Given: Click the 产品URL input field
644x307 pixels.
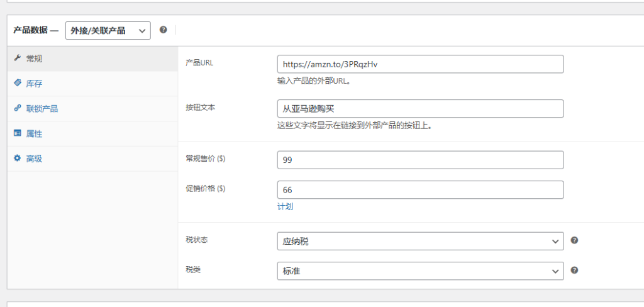Looking at the screenshot, I should 420,64.
